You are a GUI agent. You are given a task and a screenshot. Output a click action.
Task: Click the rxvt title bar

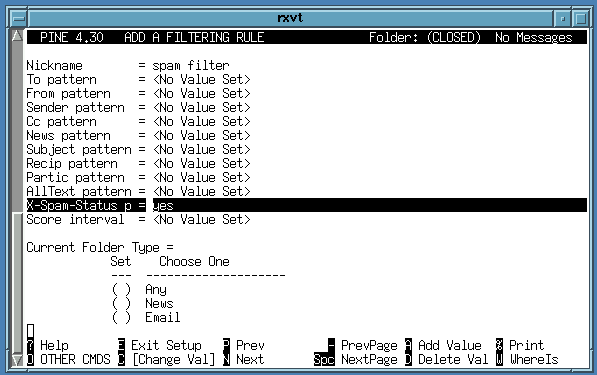coord(291,18)
